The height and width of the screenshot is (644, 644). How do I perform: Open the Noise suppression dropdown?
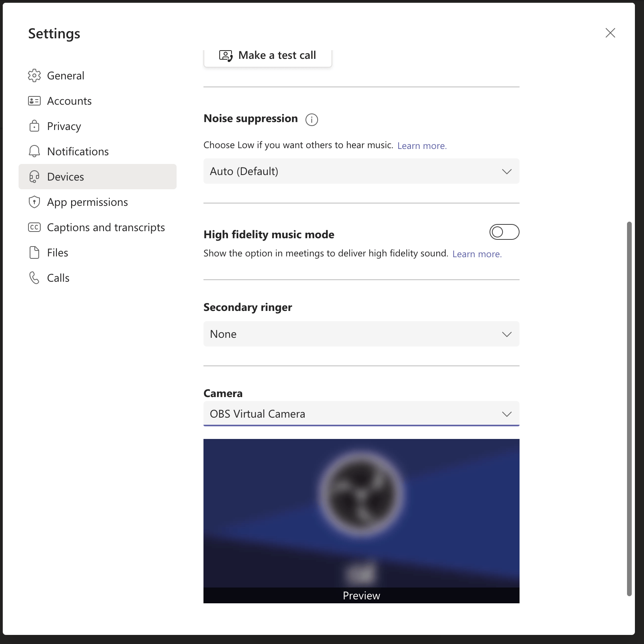tap(361, 171)
